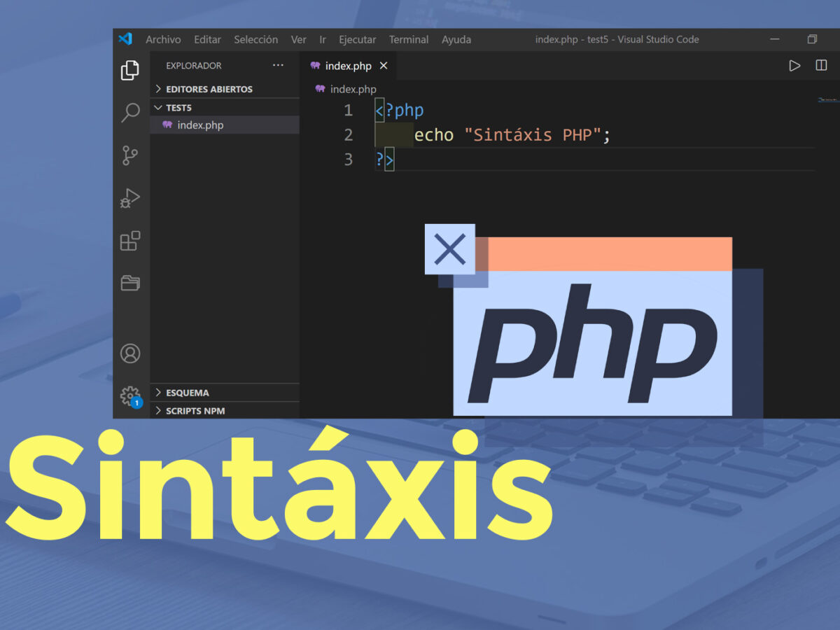The width and height of the screenshot is (840, 630).
Task: Open the Extensions view
Action: tap(130, 241)
